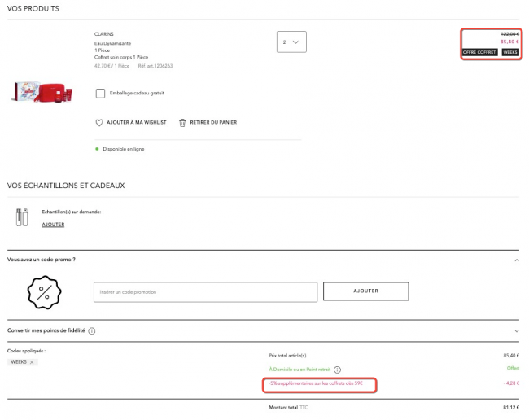The height and width of the screenshot is (420, 529).
Task: Open the Clarins coffret product thumbnail
Action: (x=43, y=92)
